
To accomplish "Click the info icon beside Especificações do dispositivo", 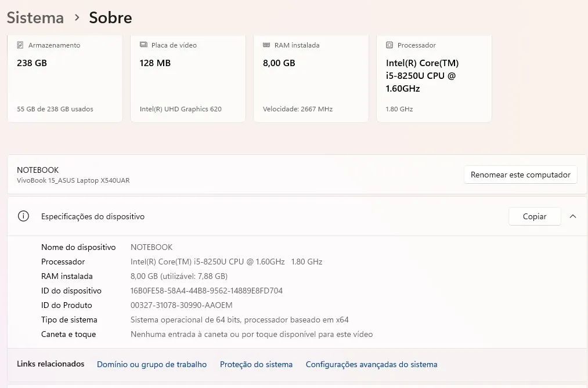I will 23,216.
